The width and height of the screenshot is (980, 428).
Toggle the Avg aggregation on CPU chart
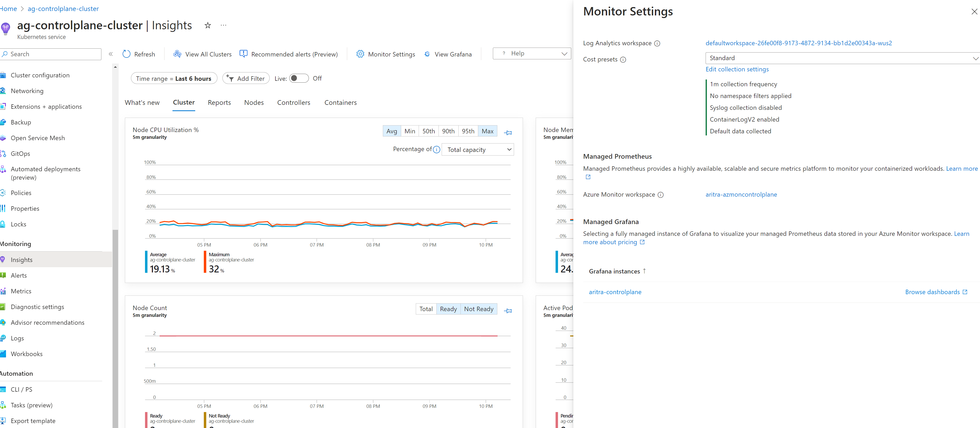(x=391, y=131)
